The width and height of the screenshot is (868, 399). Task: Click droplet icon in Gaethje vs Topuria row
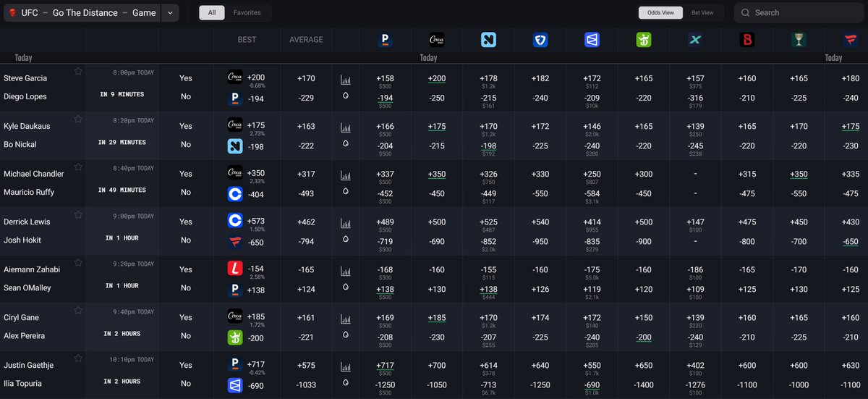346,382
